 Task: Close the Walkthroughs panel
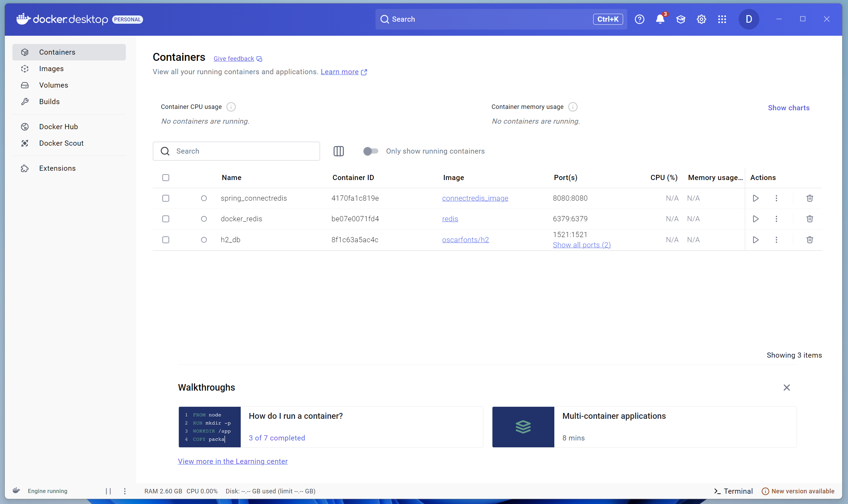click(786, 388)
